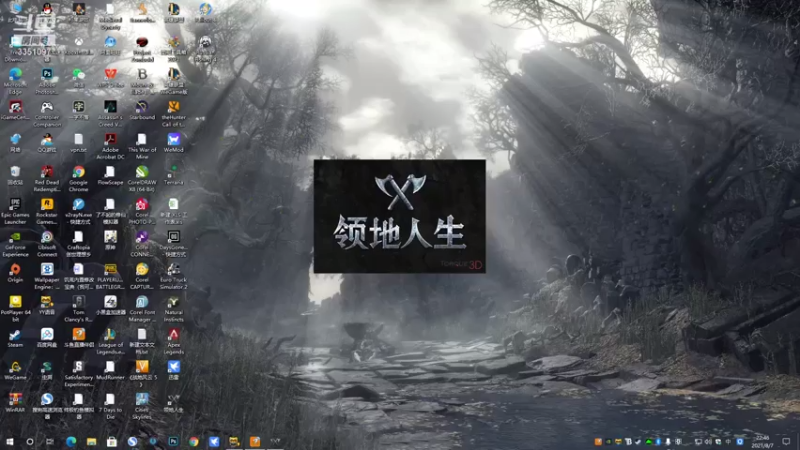Viewport: 800px width, 450px height.
Task: Select the PotPlayer 64 bit icon
Action: [x=15, y=308]
